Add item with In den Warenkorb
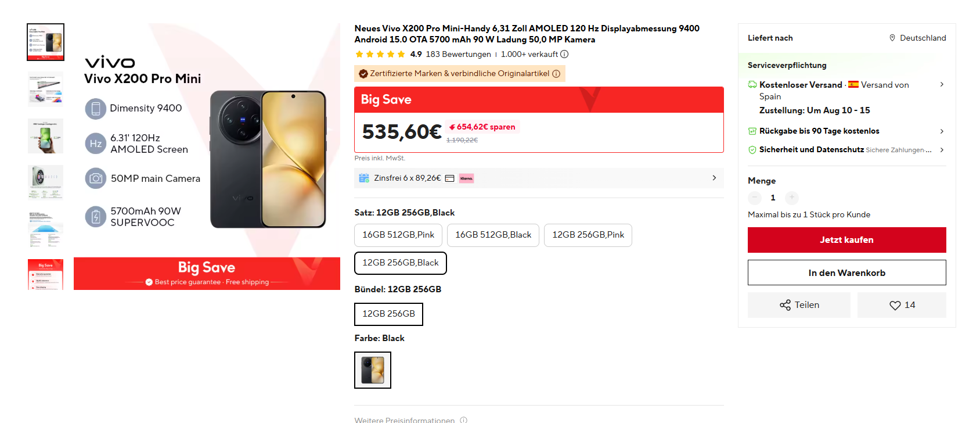Viewport: 980px width, 423px height. [846, 273]
